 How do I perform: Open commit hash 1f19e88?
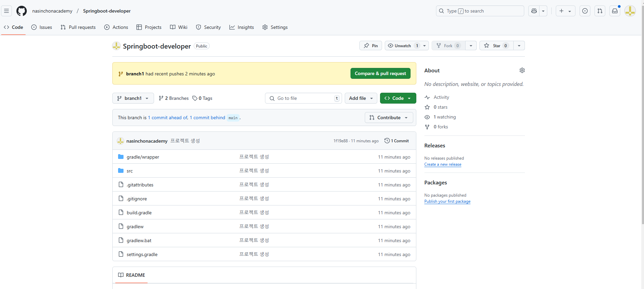point(340,141)
